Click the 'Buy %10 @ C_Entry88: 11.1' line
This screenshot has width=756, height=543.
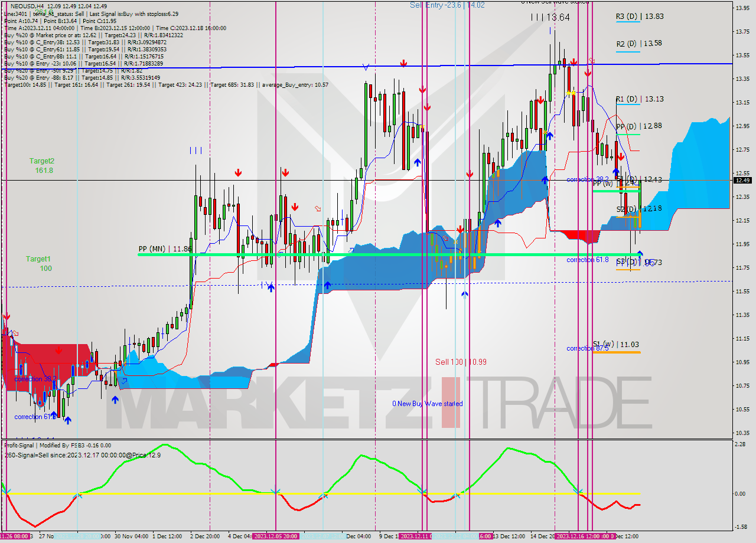coord(83,56)
